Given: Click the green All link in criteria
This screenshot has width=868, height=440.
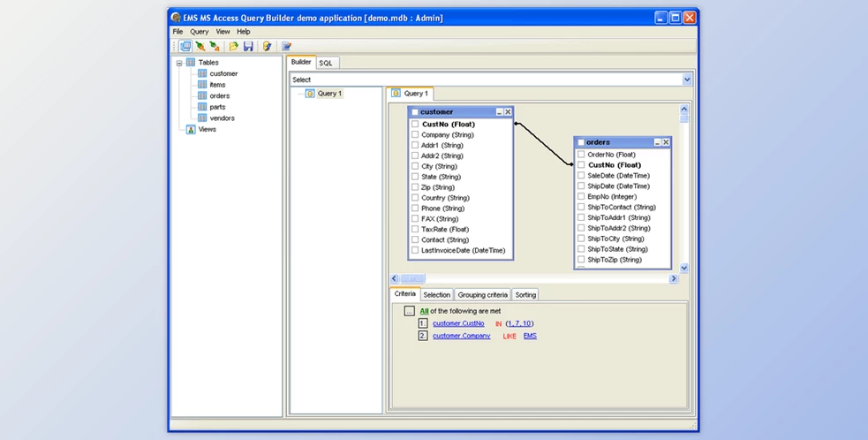Looking at the screenshot, I should click(424, 311).
